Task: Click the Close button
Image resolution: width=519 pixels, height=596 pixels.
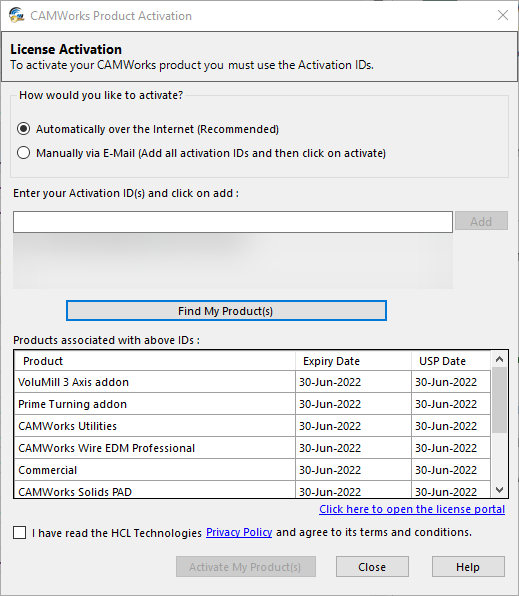Action: tap(372, 567)
